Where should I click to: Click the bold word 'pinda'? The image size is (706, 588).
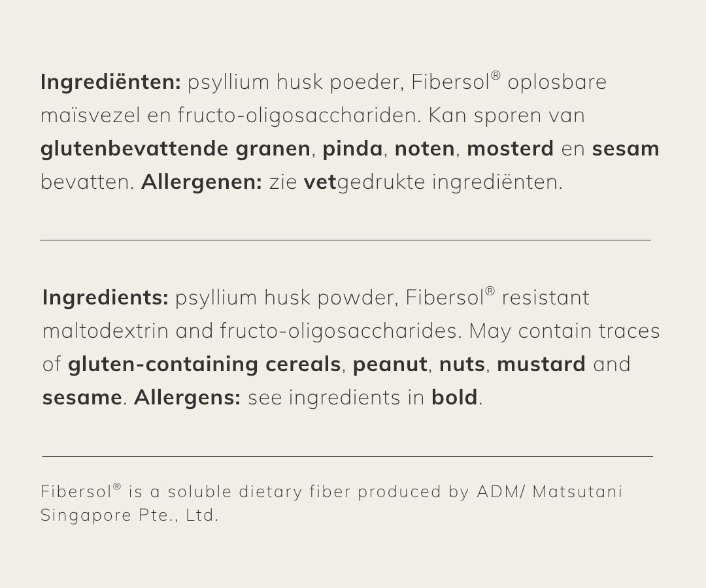tap(352, 149)
